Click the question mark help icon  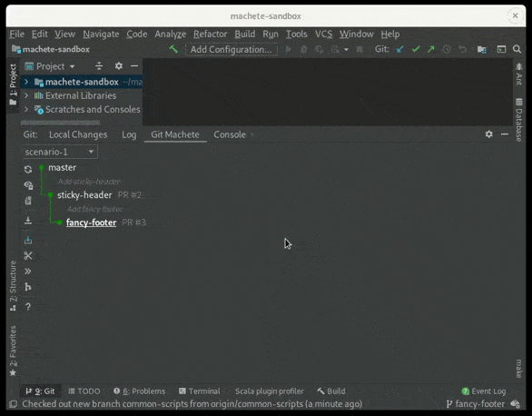[x=28, y=307]
